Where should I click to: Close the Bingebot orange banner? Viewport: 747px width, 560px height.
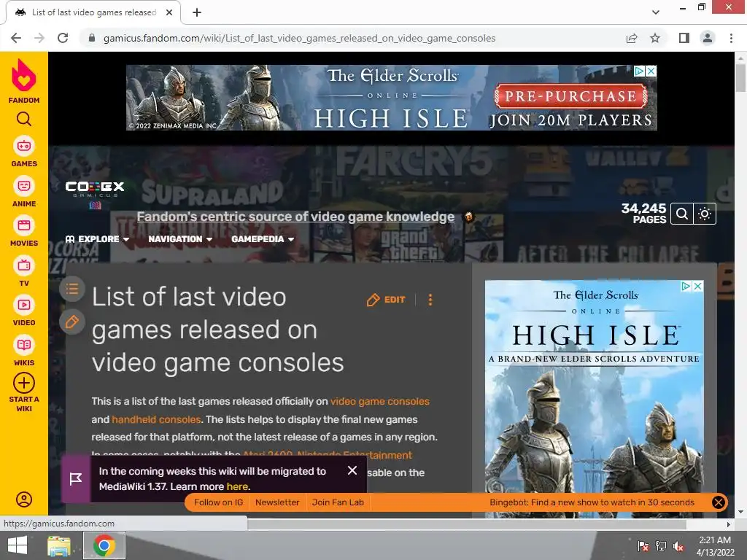tap(719, 502)
